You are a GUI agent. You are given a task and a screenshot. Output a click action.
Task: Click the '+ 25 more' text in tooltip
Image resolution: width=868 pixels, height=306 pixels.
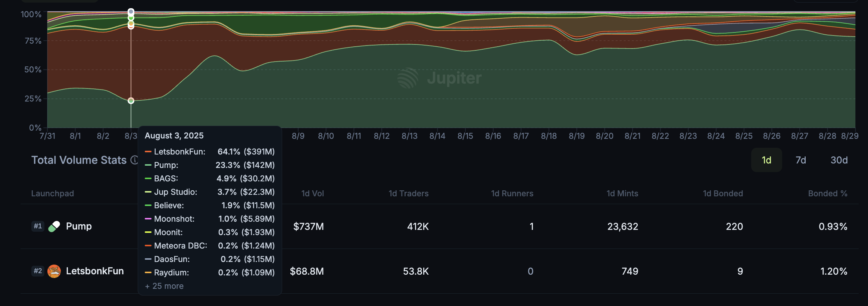[164, 286]
